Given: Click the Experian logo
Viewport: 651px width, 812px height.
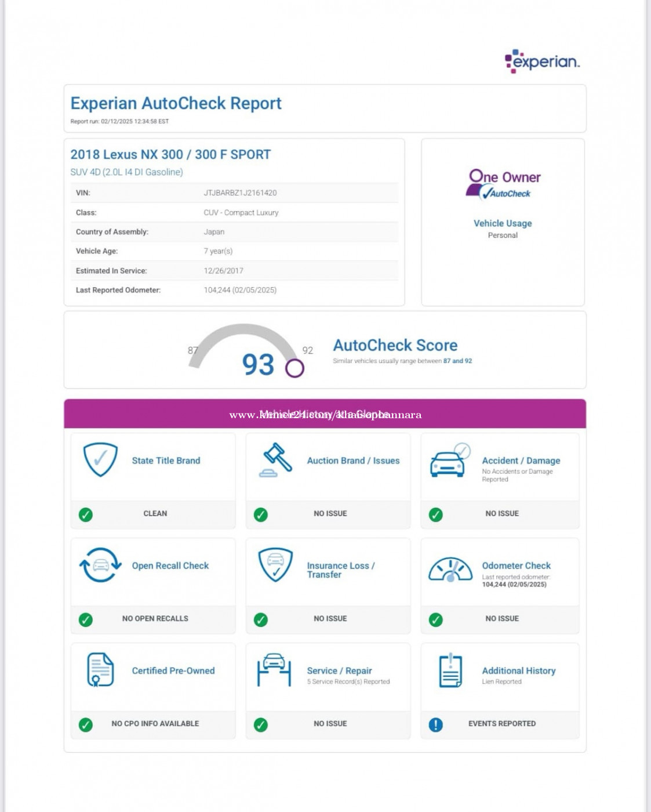Looking at the screenshot, I should point(542,61).
